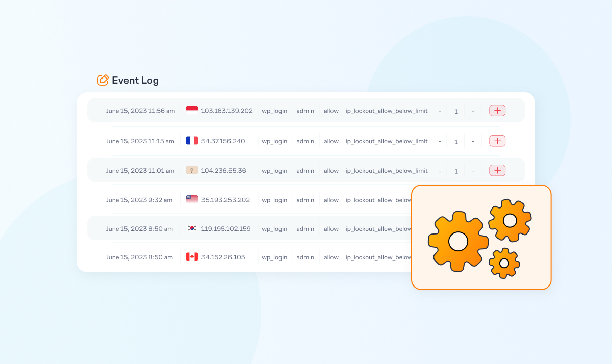The image size is (612, 364).
Task: Click the unknown-country flag for 104.236.55.36
Action: [x=192, y=170]
